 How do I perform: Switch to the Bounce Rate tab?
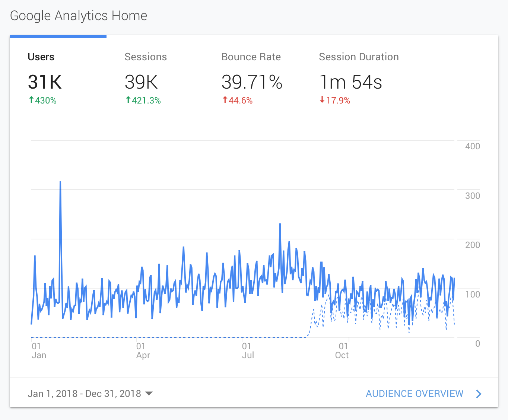pyautogui.click(x=252, y=78)
